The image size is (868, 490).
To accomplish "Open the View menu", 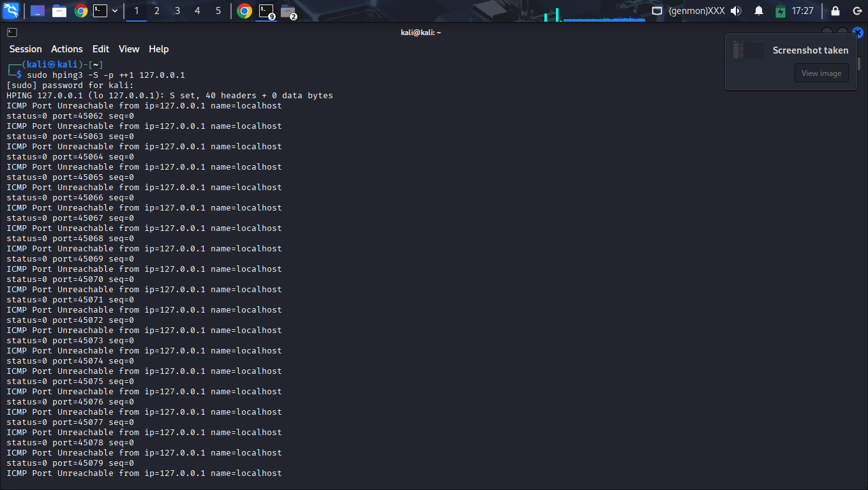I will pyautogui.click(x=129, y=49).
